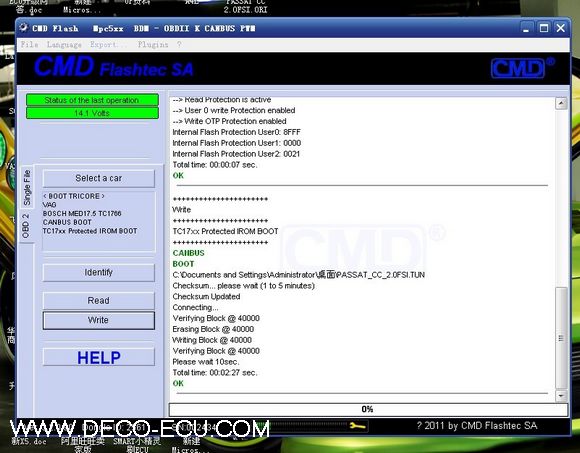This screenshot has width=580, height=453.
Task: Click the log scrollbar down arrow
Action: [x=561, y=396]
